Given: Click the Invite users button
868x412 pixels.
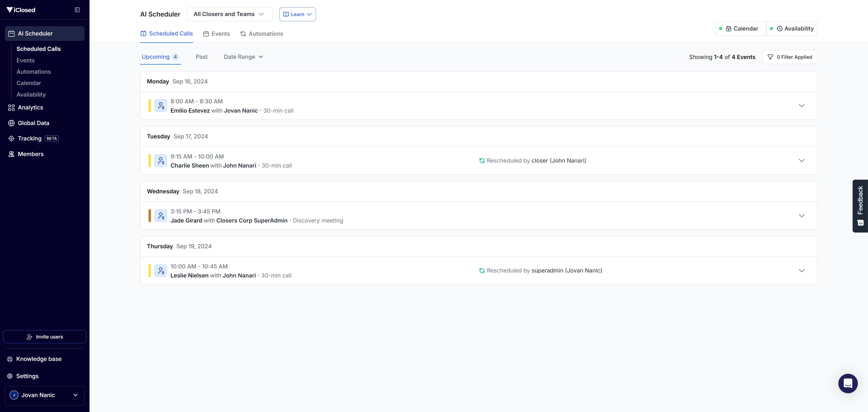Looking at the screenshot, I should (x=45, y=337).
